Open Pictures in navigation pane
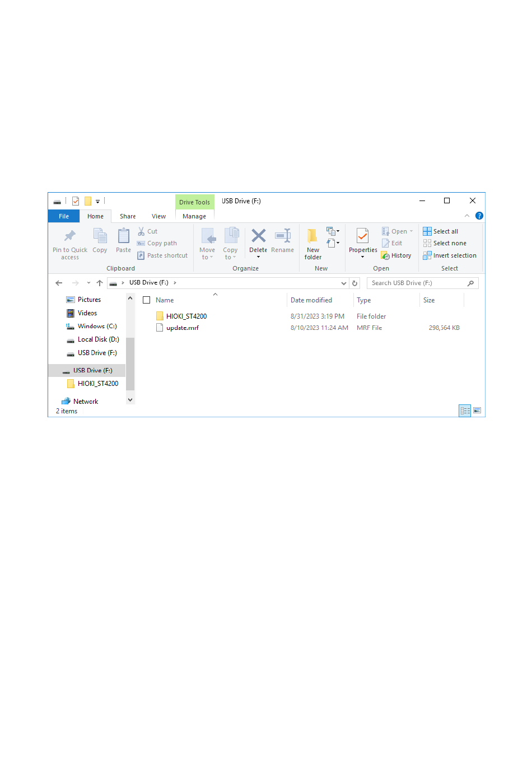The height and width of the screenshot is (769, 532). pyautogui.click(x=89, y=300)
